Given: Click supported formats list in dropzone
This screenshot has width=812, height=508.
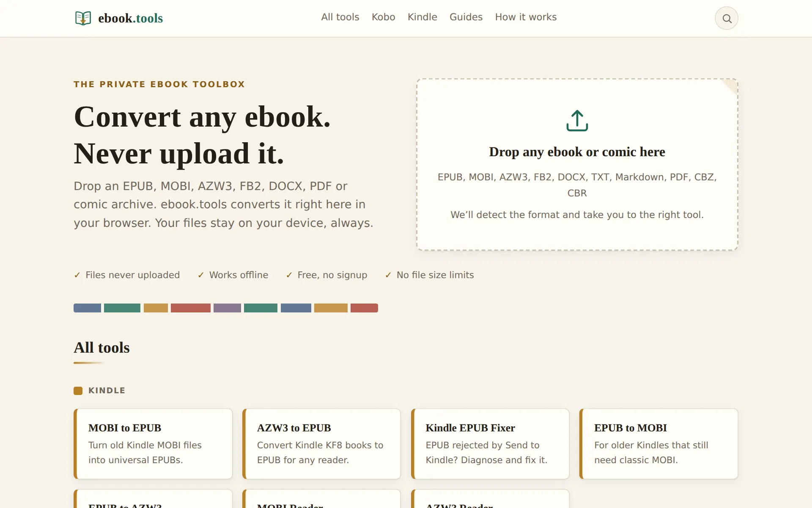Looking at the screenshot, I should tap(577, 185).
